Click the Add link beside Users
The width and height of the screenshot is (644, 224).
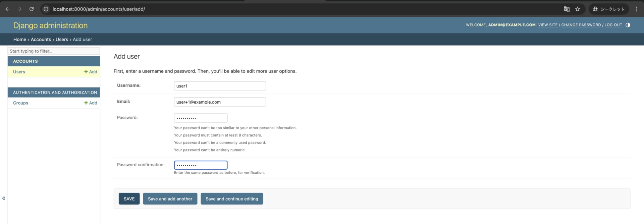point(91,72)
